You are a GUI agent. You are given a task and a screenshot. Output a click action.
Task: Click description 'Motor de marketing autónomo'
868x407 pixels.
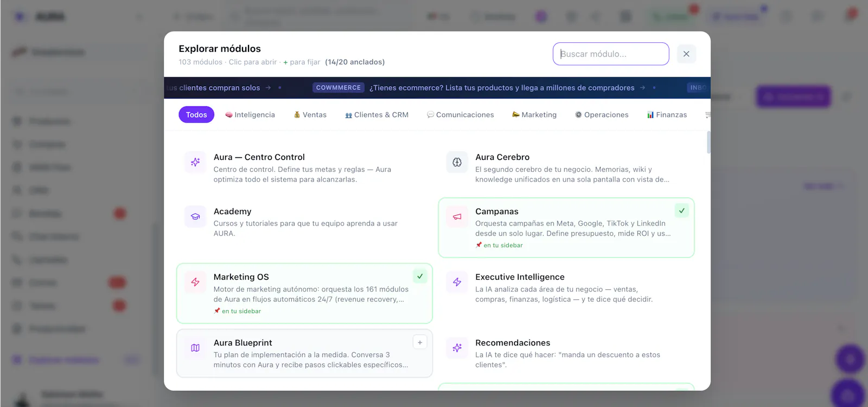[311, 294]
